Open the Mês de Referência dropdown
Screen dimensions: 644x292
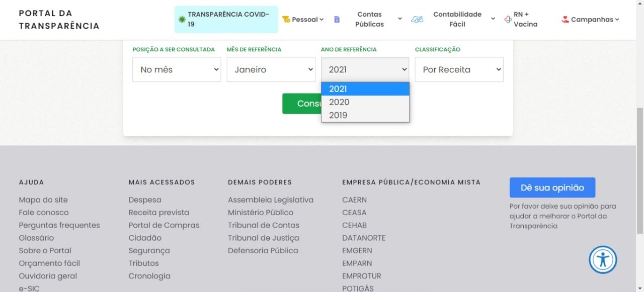pyautogui.click(x=271, y=69)
